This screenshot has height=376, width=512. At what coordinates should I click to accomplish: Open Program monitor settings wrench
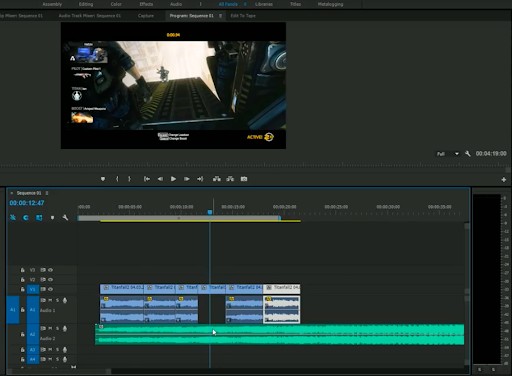[468, 154]
